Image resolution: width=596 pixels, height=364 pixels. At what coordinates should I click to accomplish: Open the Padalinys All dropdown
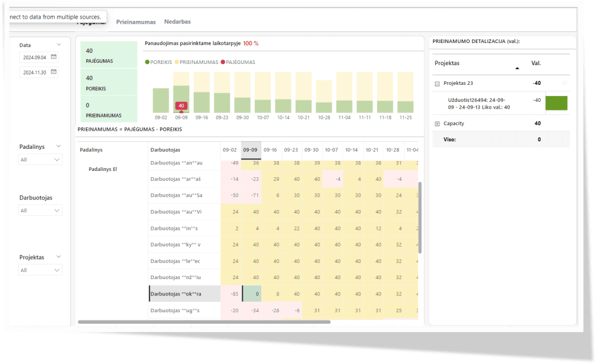40,159
